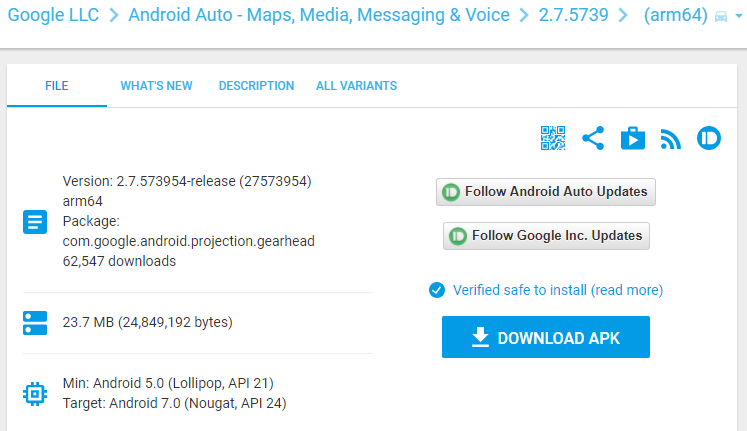Open Android Auto breadcrumb link
747x431 pixels.
pyautogui.click(x=319, y=15)
